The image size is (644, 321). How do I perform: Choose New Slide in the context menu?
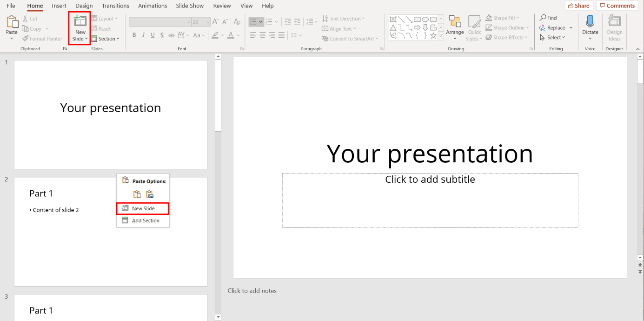(x=143, y=208)
